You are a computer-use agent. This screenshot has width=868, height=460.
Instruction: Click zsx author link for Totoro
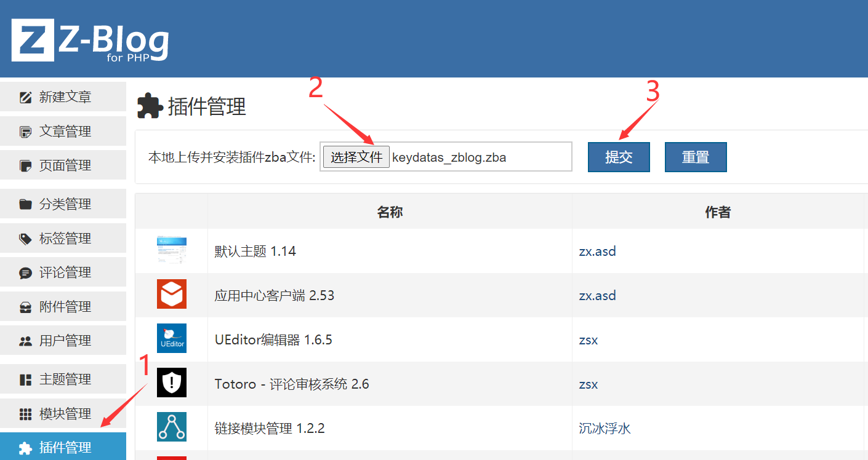click(589, 384)
